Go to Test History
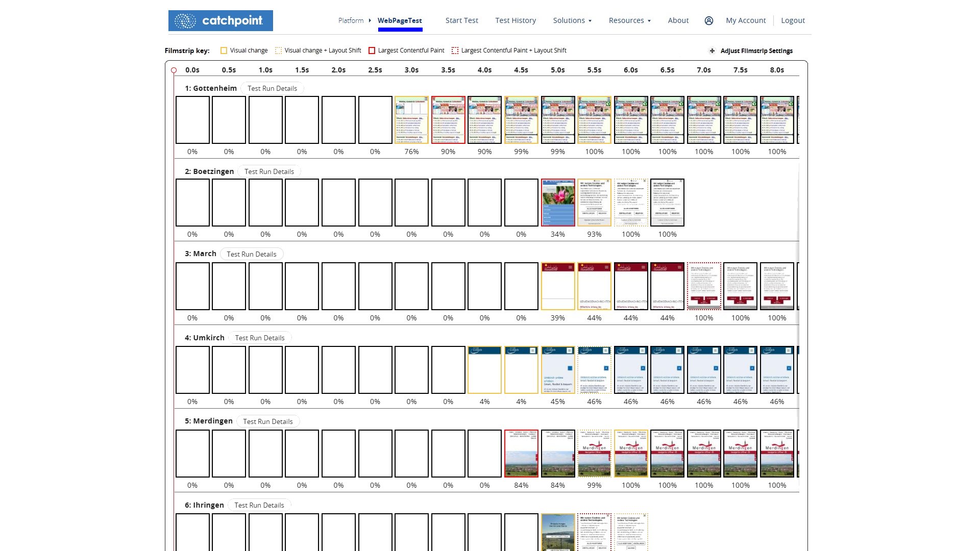980x551 pixels. click(x=516, y=20)
